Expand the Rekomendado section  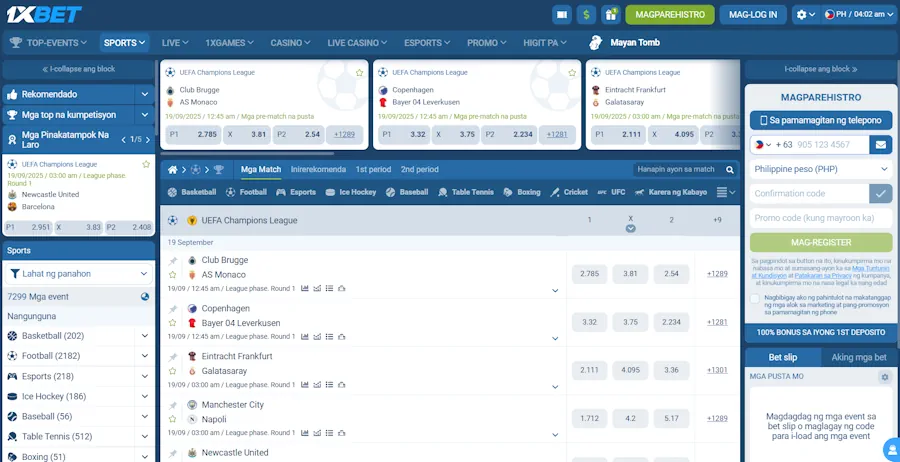coord(145,94)
